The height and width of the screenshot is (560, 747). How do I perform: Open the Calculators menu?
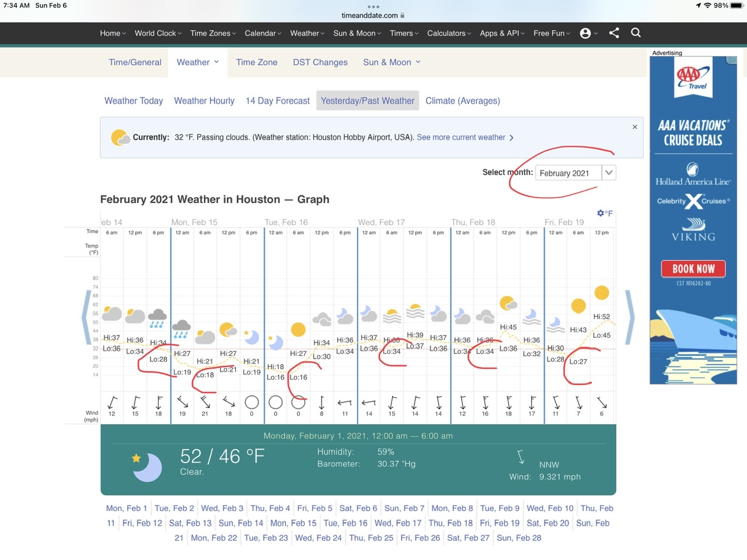click(448, 33)
